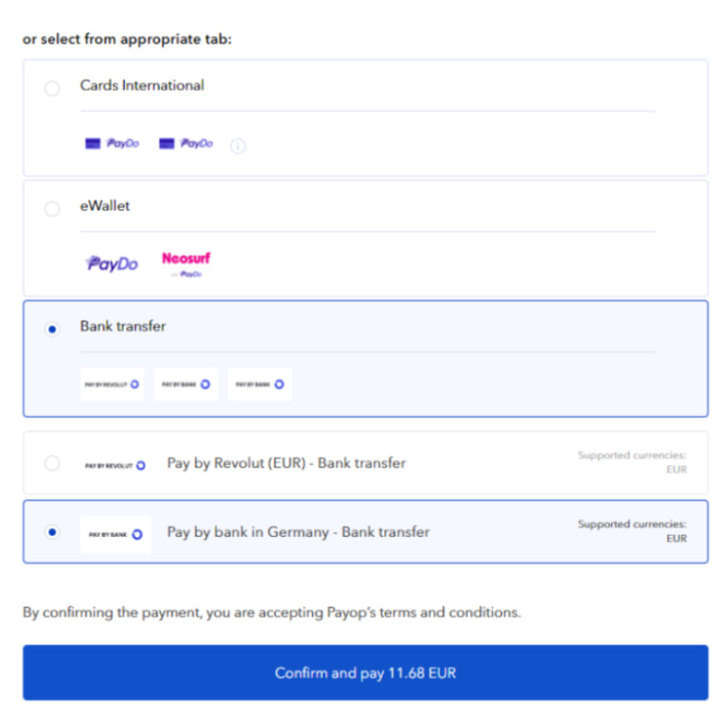
Task: Pick the Pay by Revolut tile under Bank transfer
Action: tap(112, 384)
